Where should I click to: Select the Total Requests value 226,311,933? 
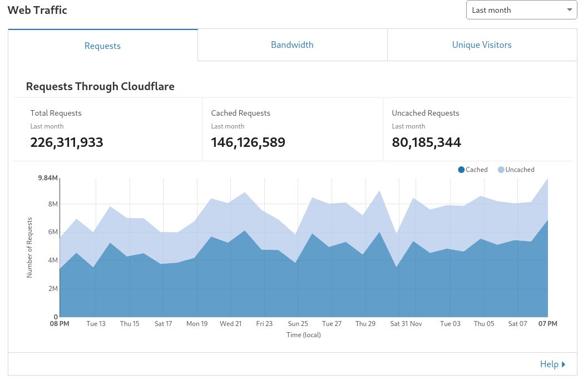(67, 142)
